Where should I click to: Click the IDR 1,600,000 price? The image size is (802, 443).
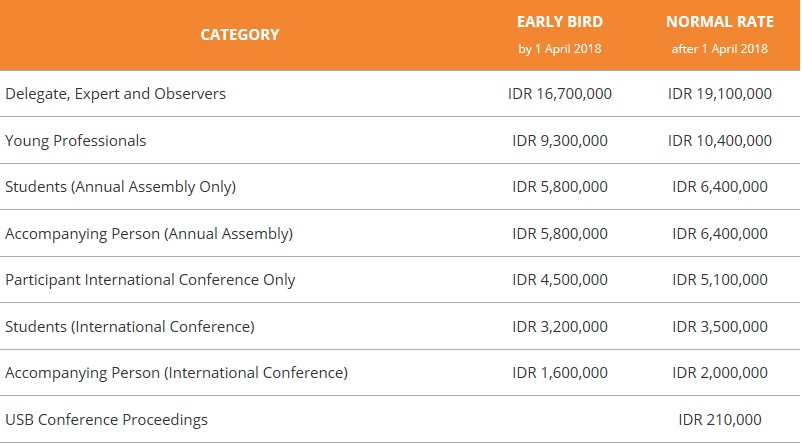pos(560,373)
